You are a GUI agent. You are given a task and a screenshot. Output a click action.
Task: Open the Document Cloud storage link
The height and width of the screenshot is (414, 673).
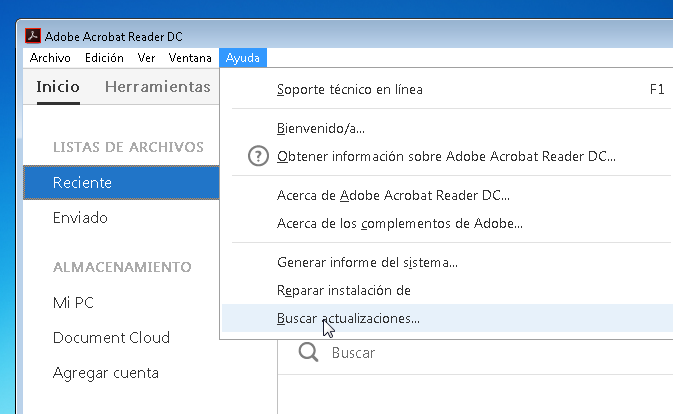(x=111, y=338)
